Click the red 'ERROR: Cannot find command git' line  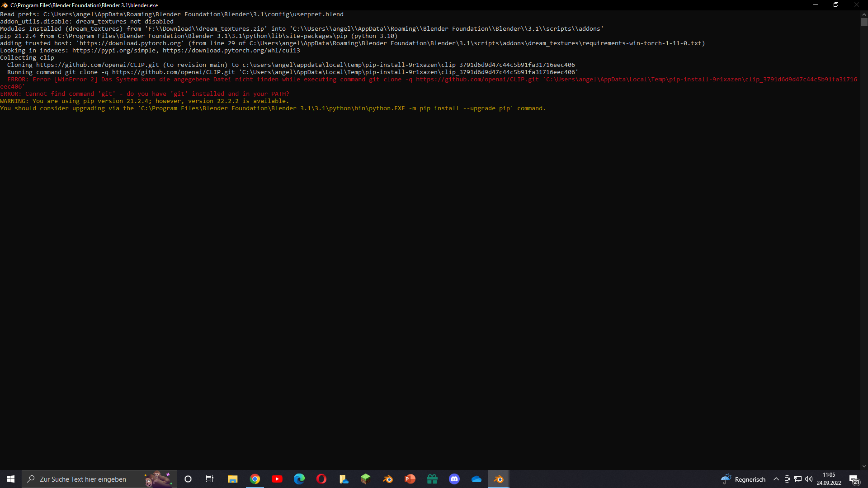point(145,94)
